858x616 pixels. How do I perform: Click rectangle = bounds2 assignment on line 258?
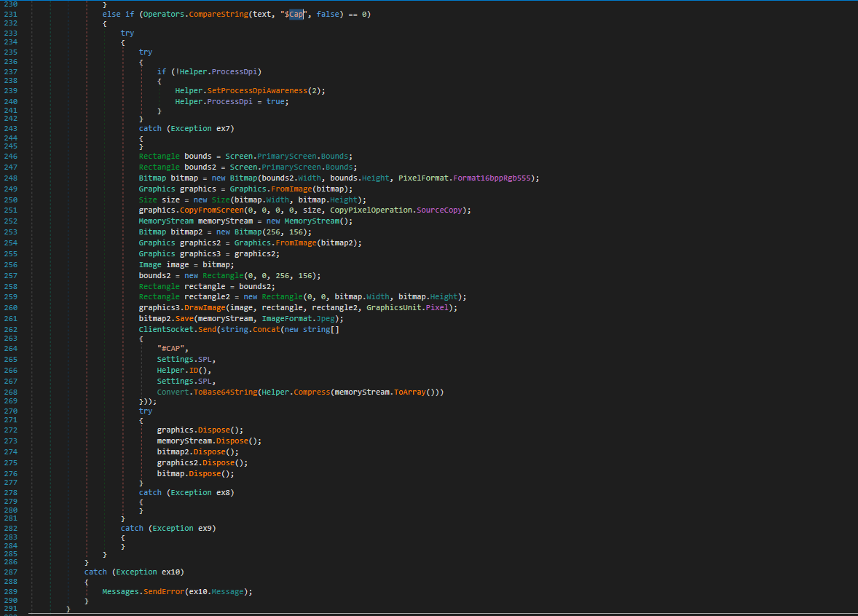point(229,287)
